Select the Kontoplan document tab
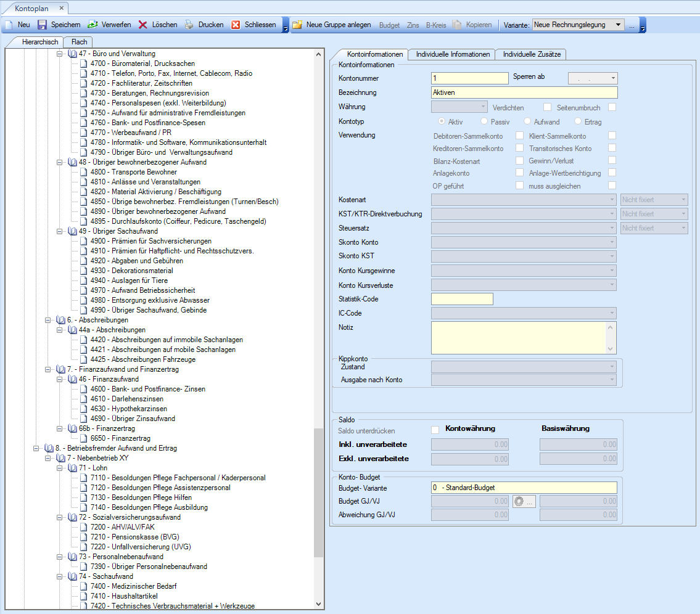Viewport: 700px width, 614px height. coord(31,9)
